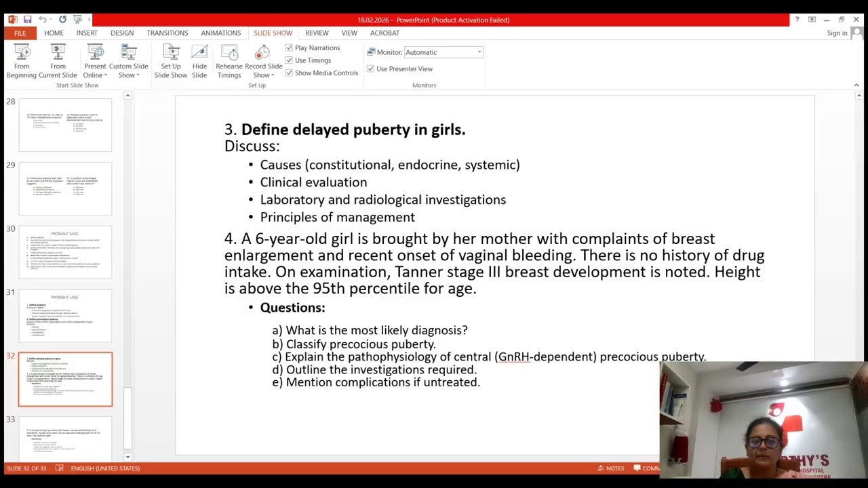Switch to the VIEW tab
Screen dimensions: 868x488
point(349,33)
